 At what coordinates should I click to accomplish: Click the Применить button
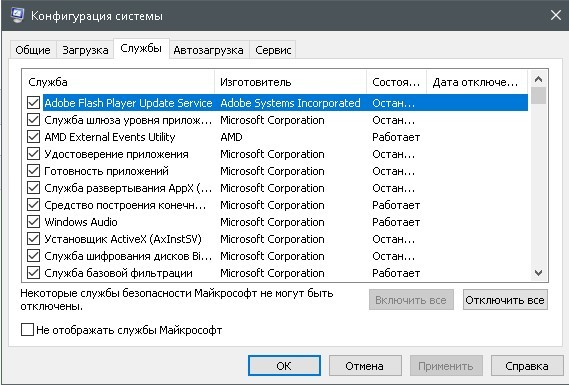tap(446, 365)
